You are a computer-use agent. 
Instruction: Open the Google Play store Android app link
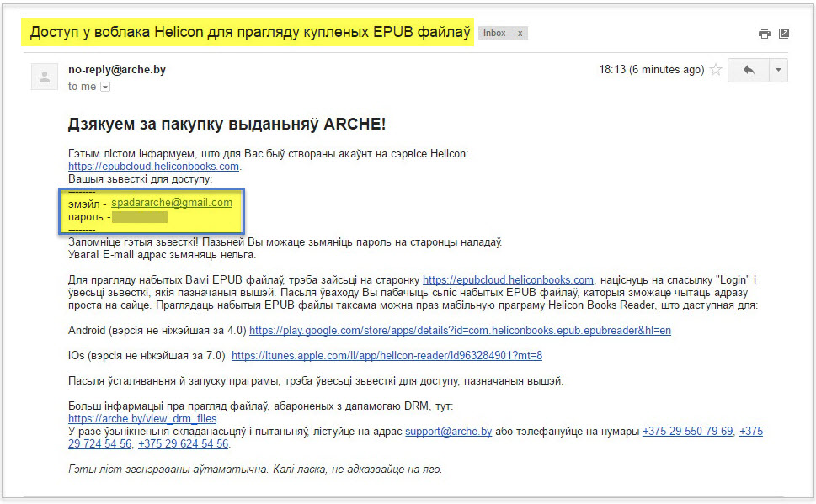coord(460,331)
